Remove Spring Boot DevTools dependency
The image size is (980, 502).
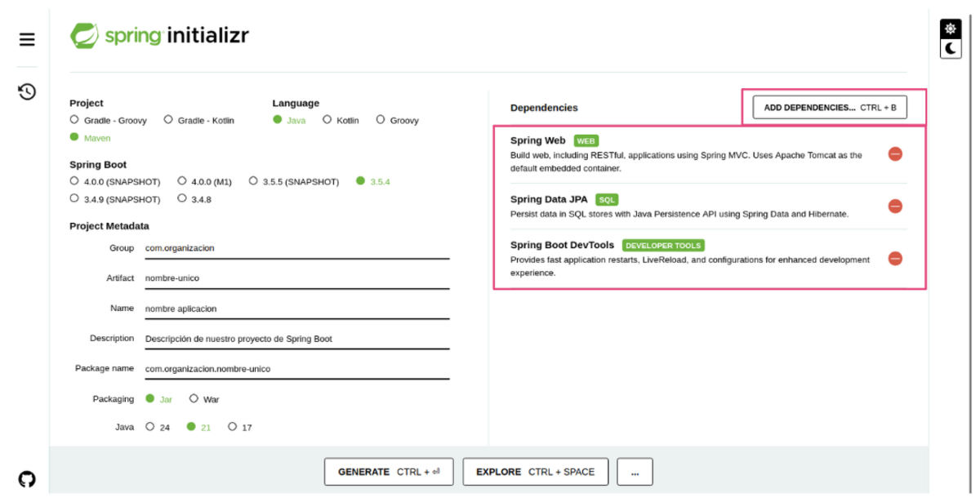(x=895, y=259)
